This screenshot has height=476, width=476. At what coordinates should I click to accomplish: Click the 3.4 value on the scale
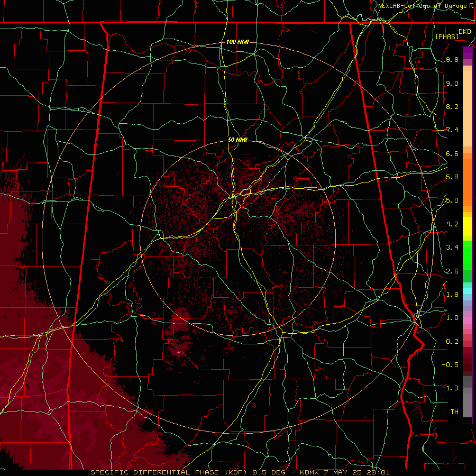452,248
